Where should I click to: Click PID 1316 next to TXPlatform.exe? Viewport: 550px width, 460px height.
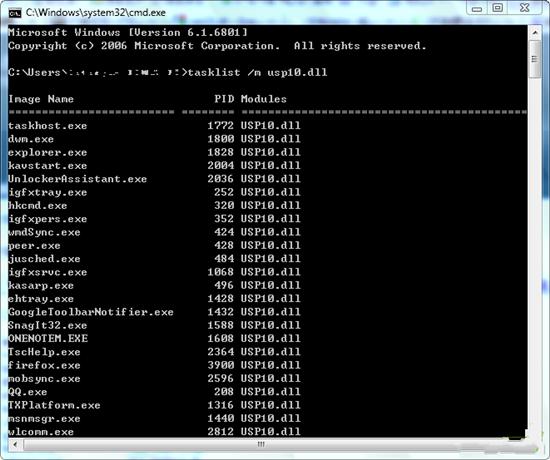[x=220, y=405]
